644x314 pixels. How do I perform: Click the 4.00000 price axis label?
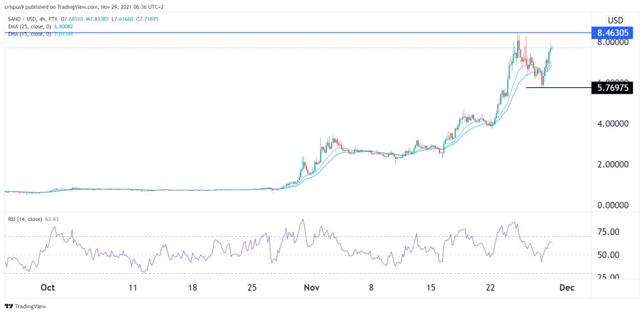(x=613, y=123)
